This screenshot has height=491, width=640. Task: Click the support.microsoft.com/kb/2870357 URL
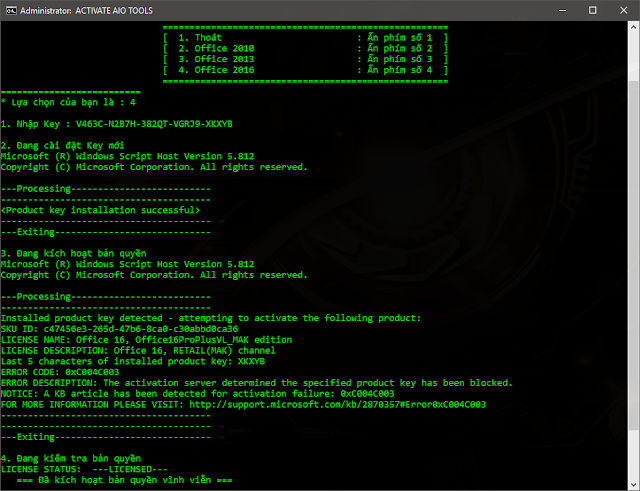[x=338, y=405]
